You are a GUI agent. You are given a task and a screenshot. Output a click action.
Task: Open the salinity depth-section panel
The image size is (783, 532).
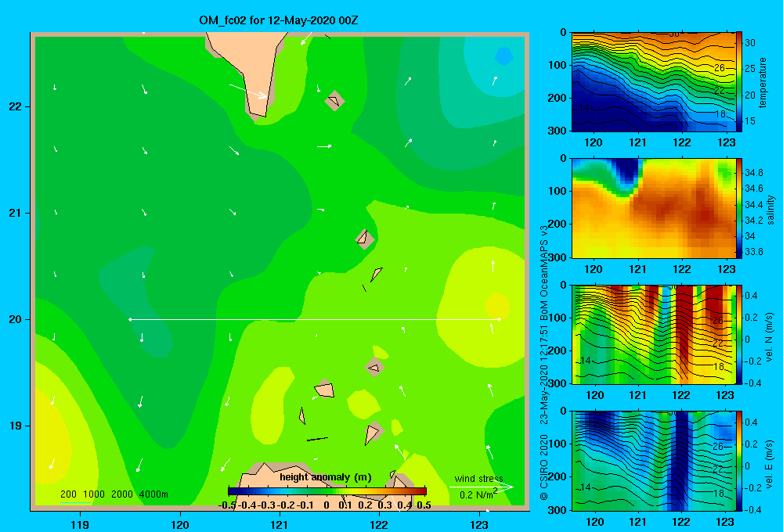point(653,208)
